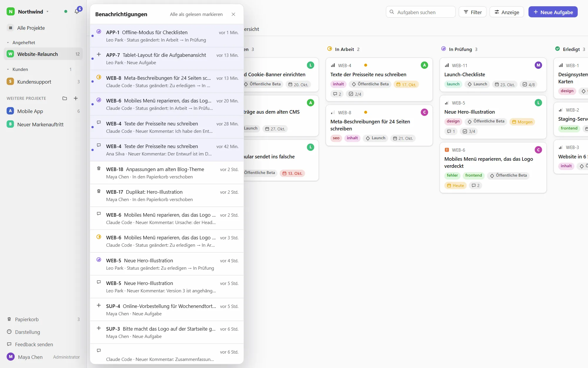
Task: Click the 2/4 checklist badge on WEB-4
Action: coord(355,94)
